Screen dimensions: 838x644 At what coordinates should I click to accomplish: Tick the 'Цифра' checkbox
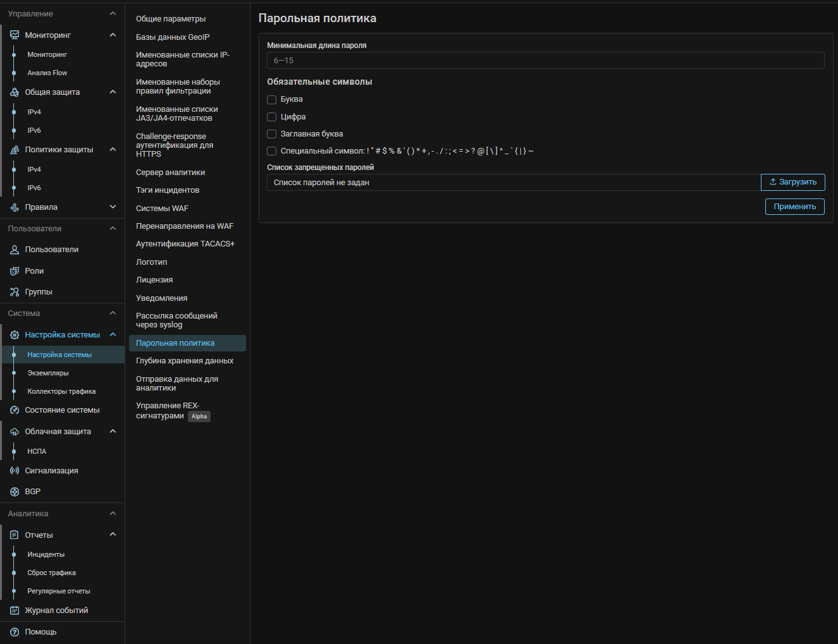click(x=272, y=117)
